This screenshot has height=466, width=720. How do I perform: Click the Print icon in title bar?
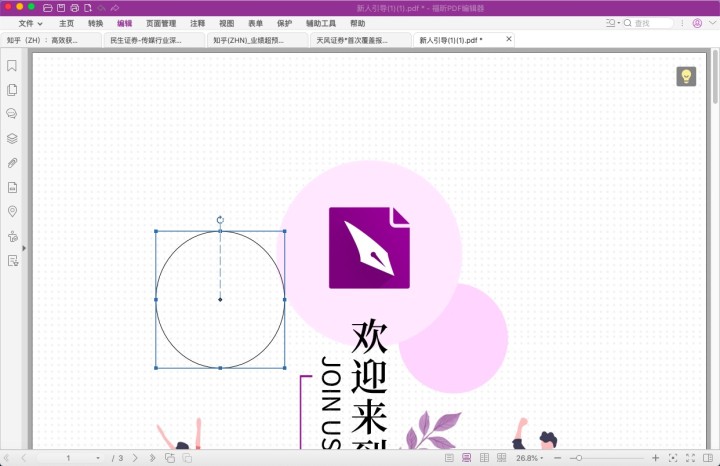coord(74,8)
